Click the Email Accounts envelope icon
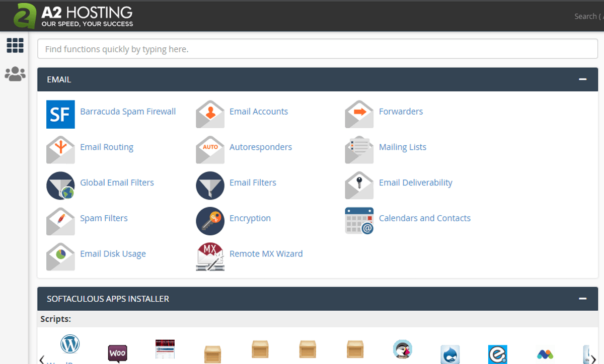This screenshot has width=604, height=364. [210, 114]
